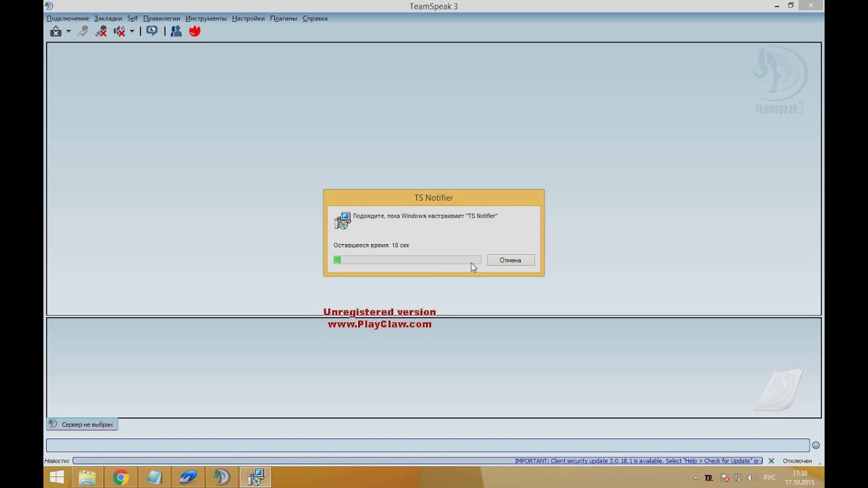Click the disconnect from server toolbar icon
This screenshot has height=488, width=868.
tap(56, 31)
